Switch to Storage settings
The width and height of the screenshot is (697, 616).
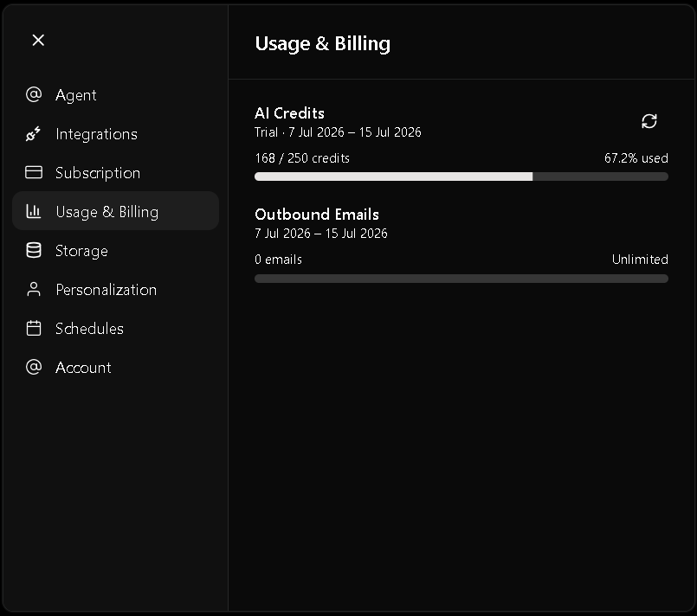[x=115, y=251]
